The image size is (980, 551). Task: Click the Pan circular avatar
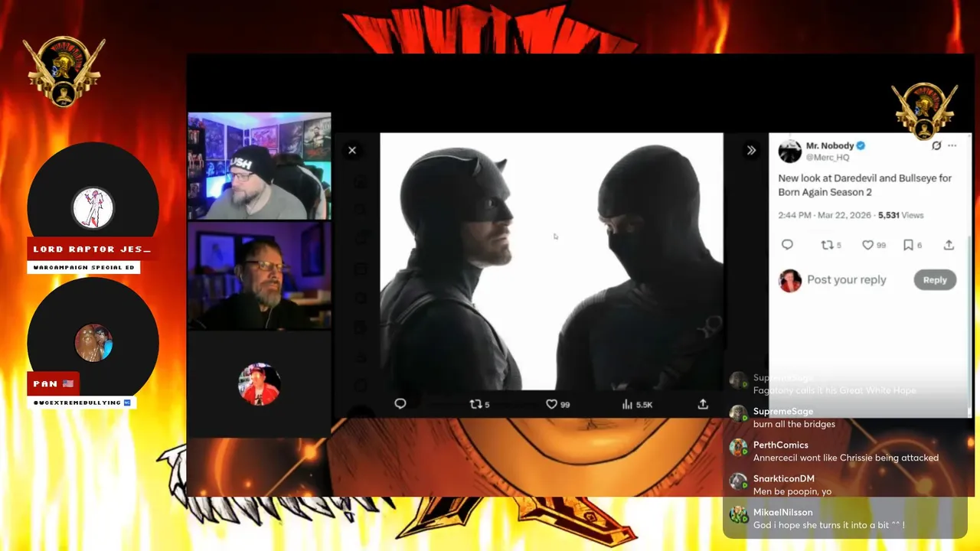click(93, 343)
